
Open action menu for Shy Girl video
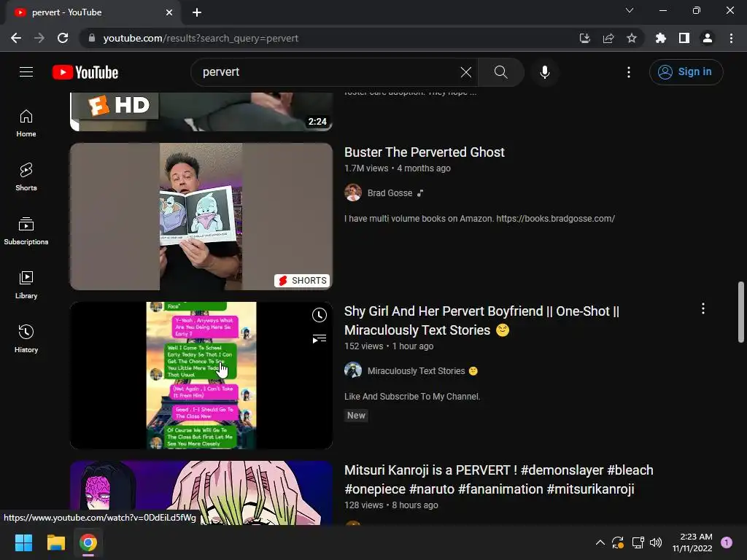[703, 308]
